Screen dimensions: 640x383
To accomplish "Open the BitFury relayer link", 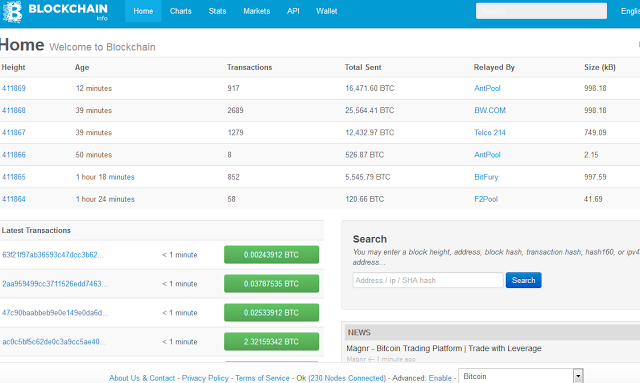I will [486, 177].
